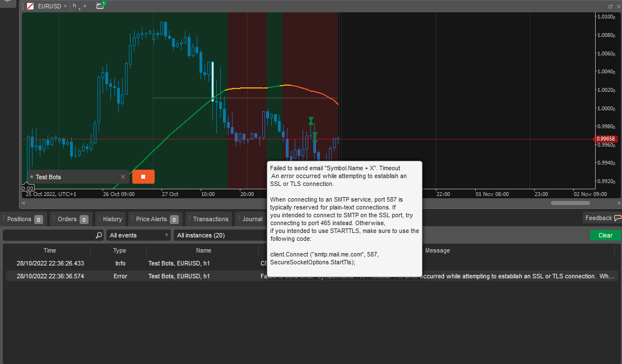
Task: Click the chart scrollbar left arrow
Action: [x=23, y=203]
